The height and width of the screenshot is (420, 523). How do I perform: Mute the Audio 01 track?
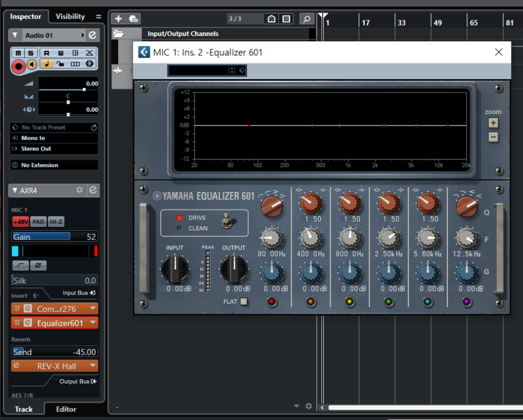tap(18, 53)
